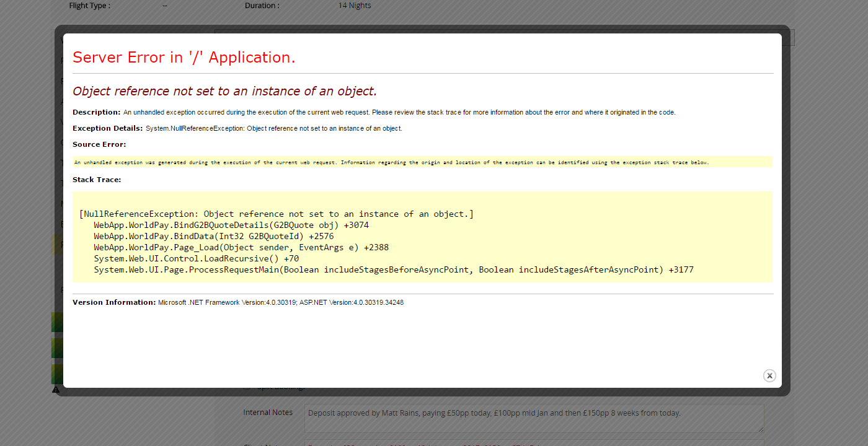The height and width of the screenshot is (446, 868).
Task: Click the 'Stack Trace:' label
Action: coord(97,180)
